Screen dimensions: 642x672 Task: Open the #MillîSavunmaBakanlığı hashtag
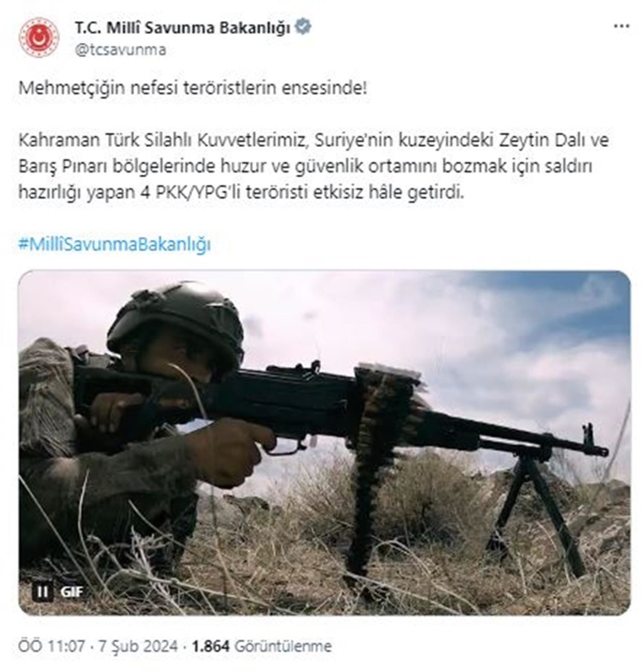pyautogui.click(x=115, y=244)
